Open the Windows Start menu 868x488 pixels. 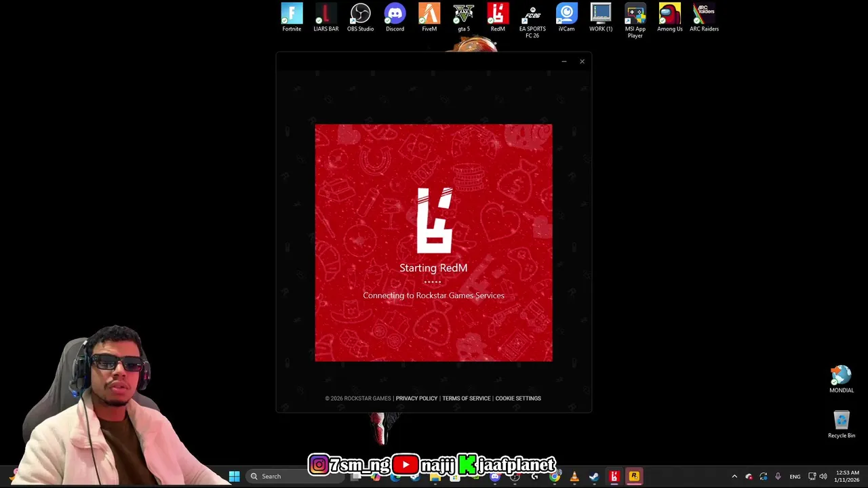point(234,476)
